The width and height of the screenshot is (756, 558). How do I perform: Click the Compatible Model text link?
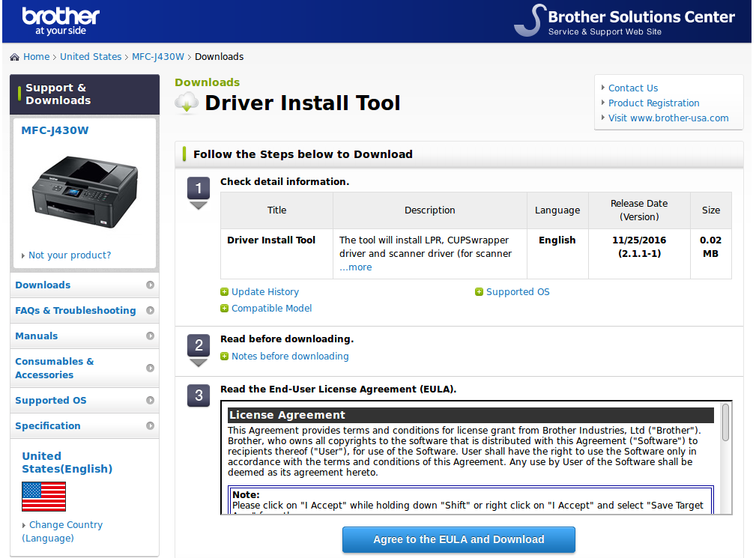[x=271, y=309]
